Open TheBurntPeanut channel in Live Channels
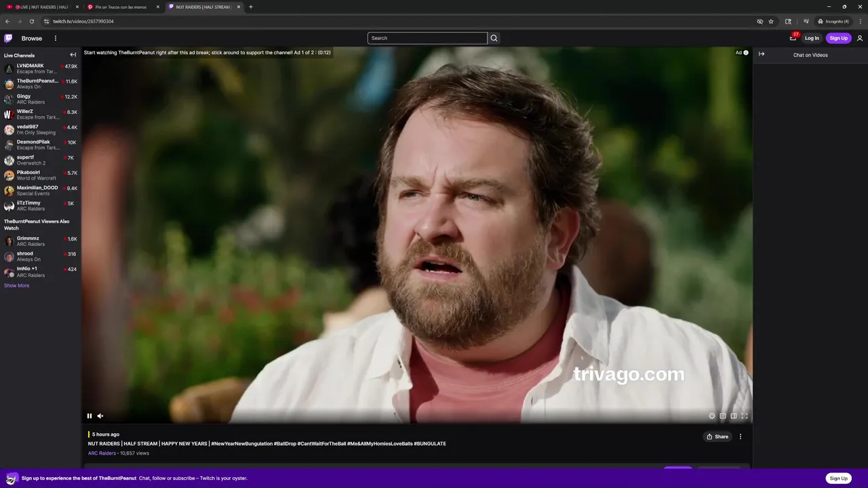Screen dimensions: 868x488 tap(41, 84)
